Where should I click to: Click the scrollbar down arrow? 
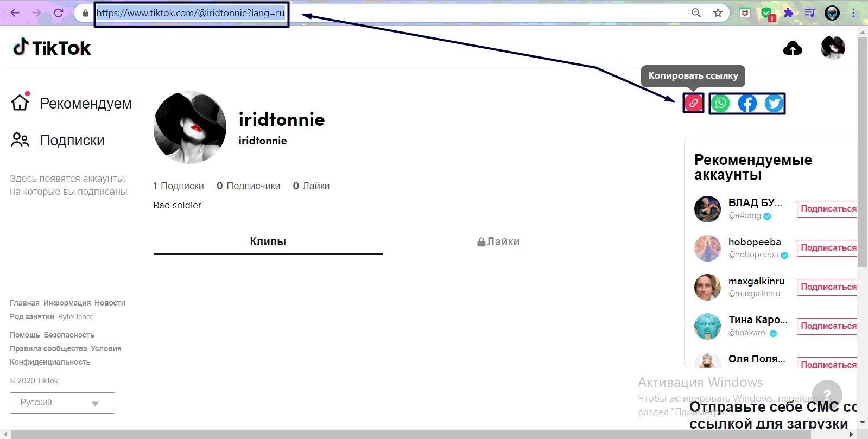pos(863,422)
